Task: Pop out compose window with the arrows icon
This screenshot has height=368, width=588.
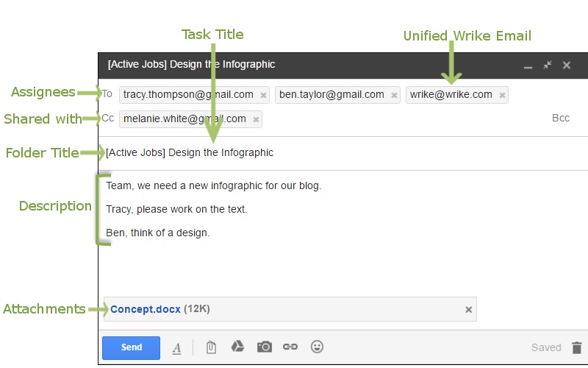Action: click(x=548, y=65)
